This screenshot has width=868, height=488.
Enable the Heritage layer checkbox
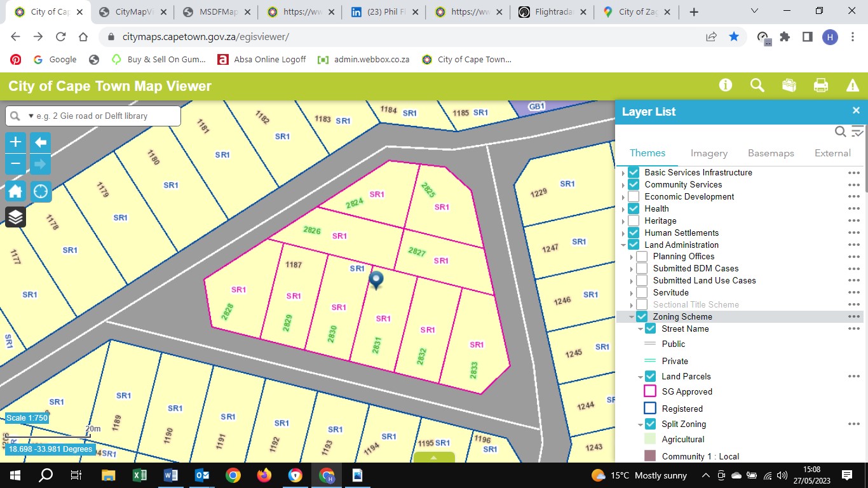pyautogui.click(x=634, y=220)
